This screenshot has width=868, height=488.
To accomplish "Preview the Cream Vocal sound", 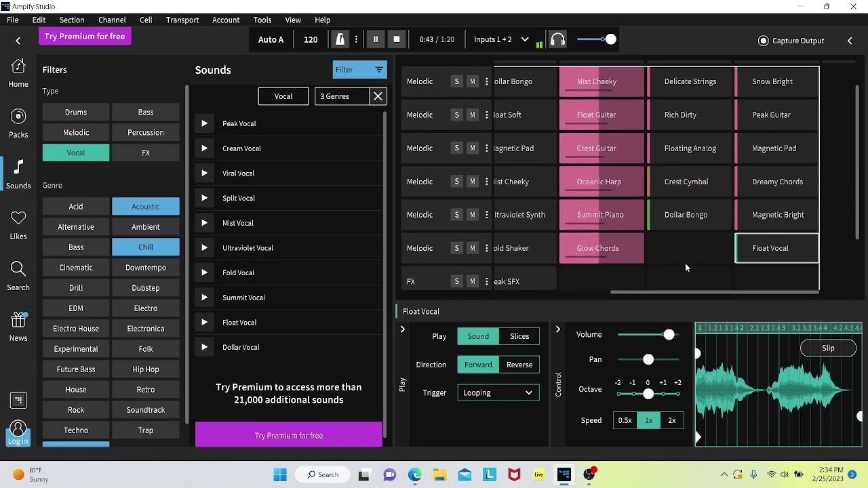I will [x=204, y=148].
